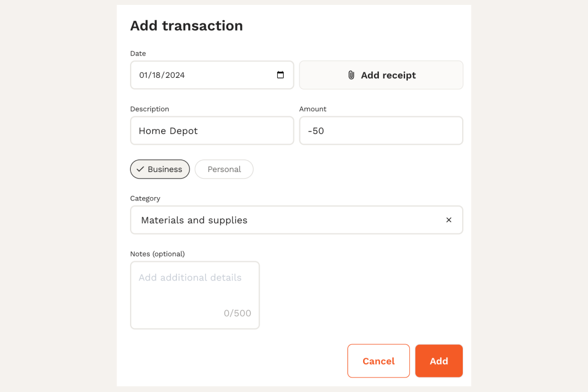Select the day segment of the date
This screenshot has height=392, width=588.
pyautogui.click(x=157, y=75)
